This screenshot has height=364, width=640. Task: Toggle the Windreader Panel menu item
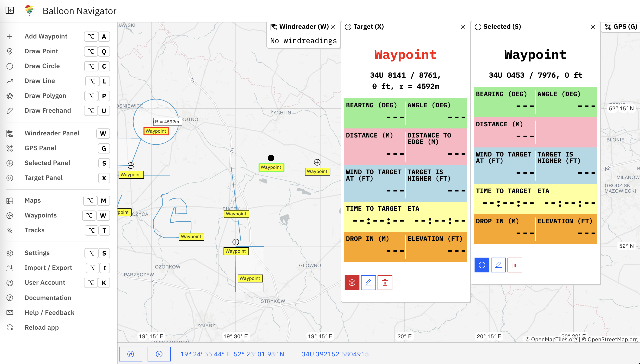tap(52, 133)
